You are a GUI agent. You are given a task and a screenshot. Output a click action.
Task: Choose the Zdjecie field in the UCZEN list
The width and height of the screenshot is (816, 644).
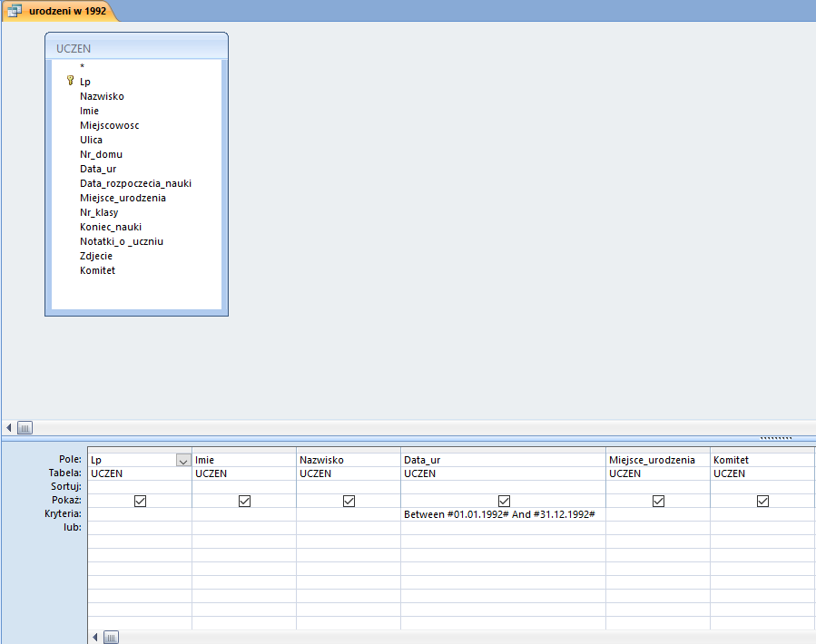pos(96,256)
